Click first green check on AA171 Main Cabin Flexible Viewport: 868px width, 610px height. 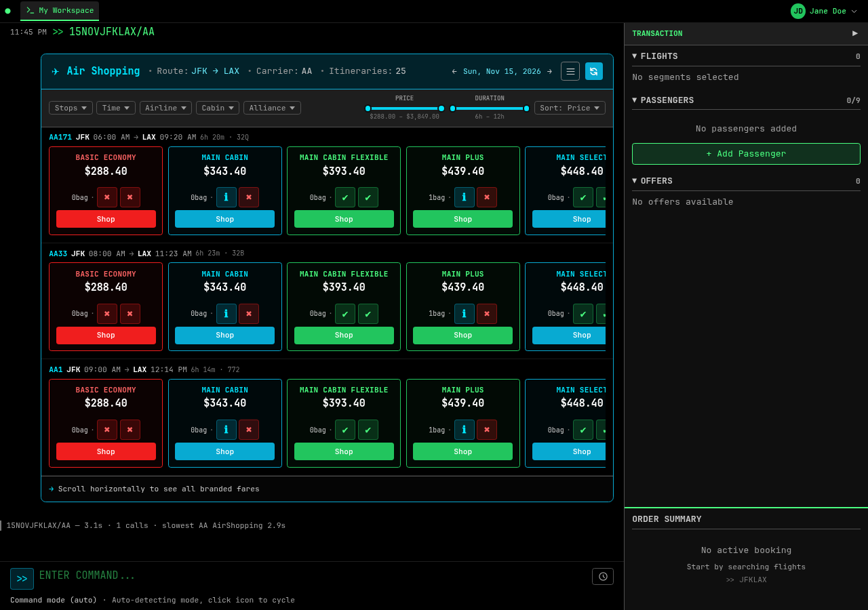[x=345, y=197]
